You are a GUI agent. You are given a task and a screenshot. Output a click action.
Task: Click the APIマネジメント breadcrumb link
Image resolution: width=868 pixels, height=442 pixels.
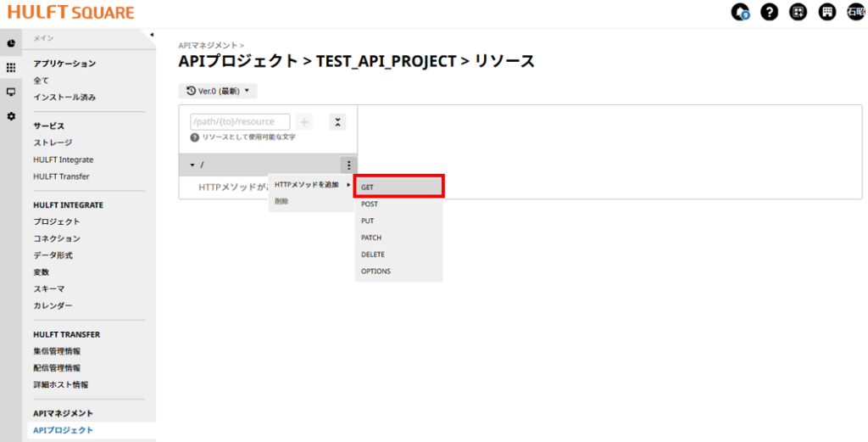[209, 46]
